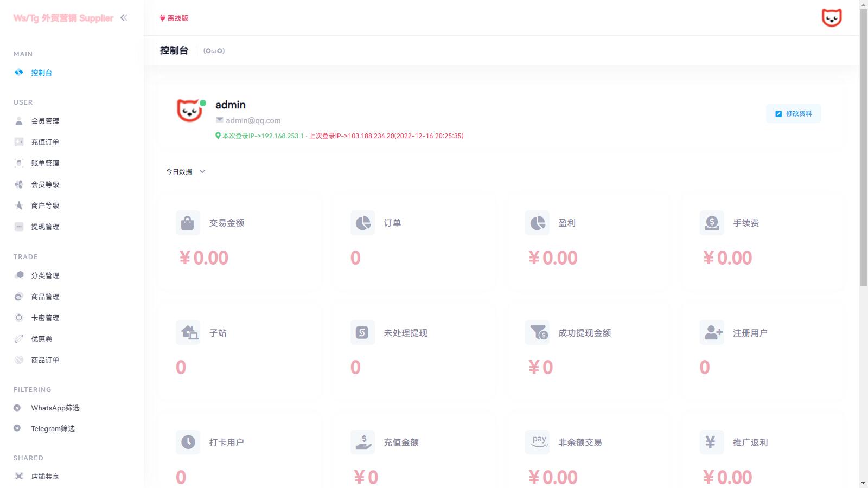
Task: Click the 商户等级 sidebar icon
Action: 19,206
